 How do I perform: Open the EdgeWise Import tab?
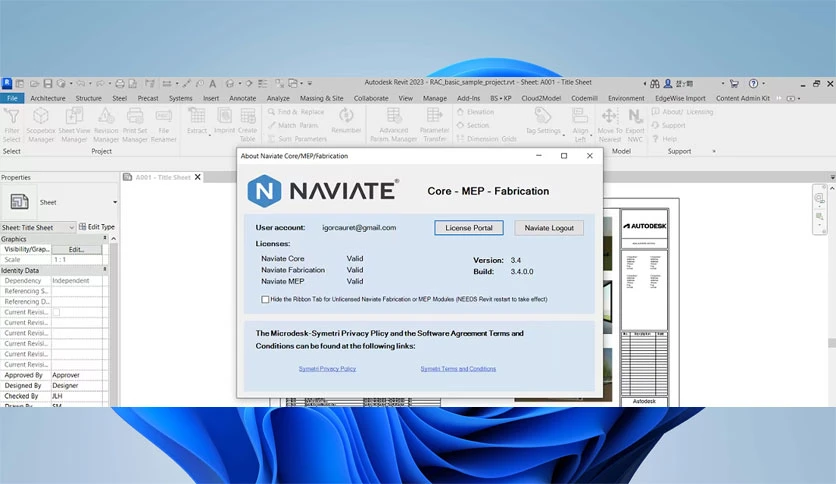pyautogui.click(x=680, y=98)
